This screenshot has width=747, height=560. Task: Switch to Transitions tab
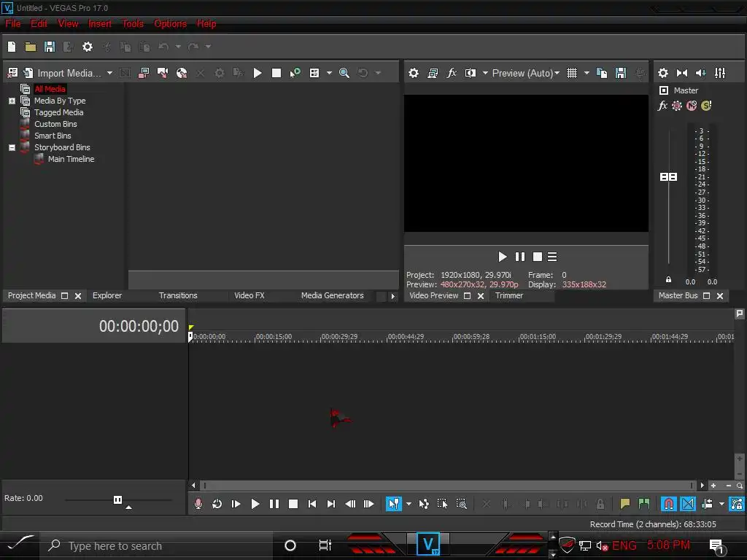click(x=178, y=296)
